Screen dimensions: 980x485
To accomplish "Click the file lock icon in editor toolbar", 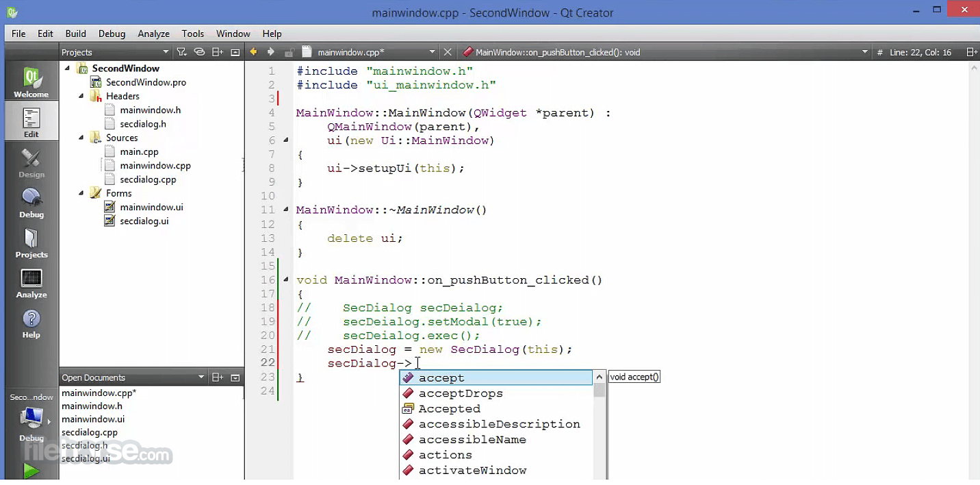I will [x=289, y=52].
